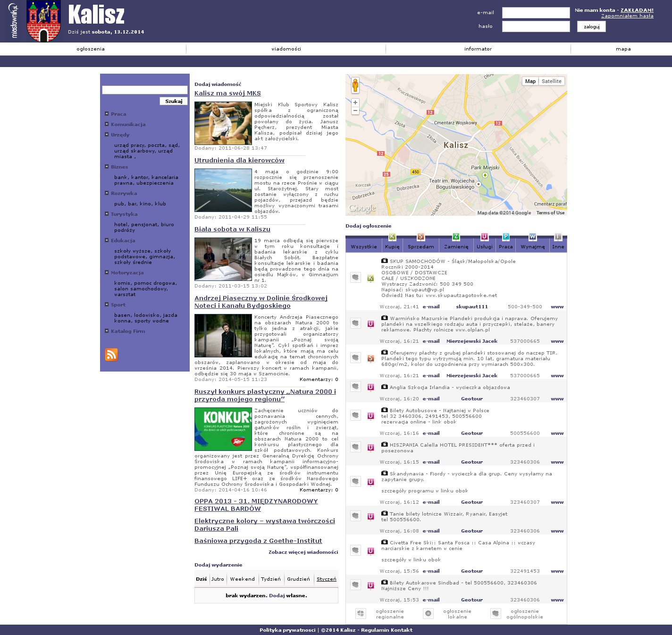The width and height of the screenshot is (672, 635).
Task: Expand the Turystyka category in sidebar
Action: 107,214
